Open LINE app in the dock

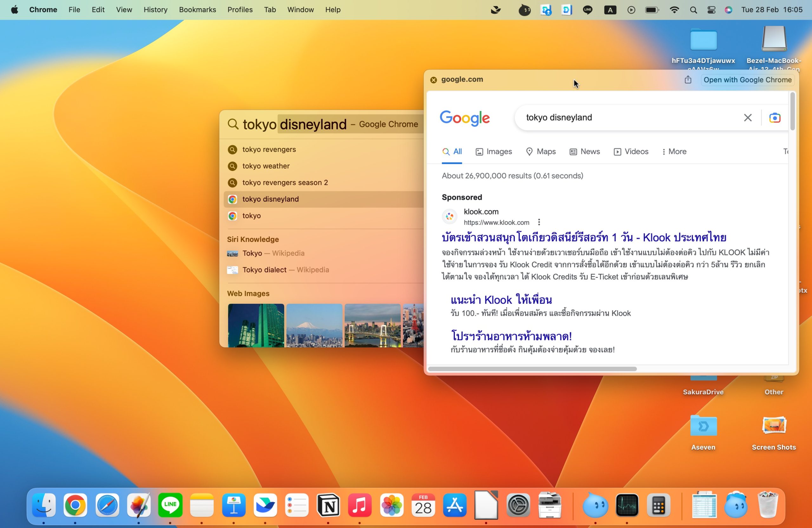coord(170,505)
